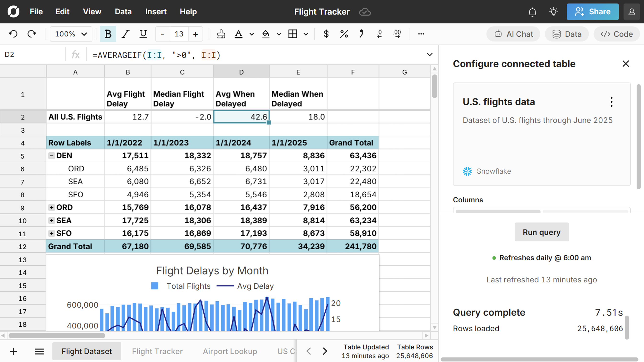Toggle underline formatting
Viewport: 644px width, 362px height.
click(143, 34)
